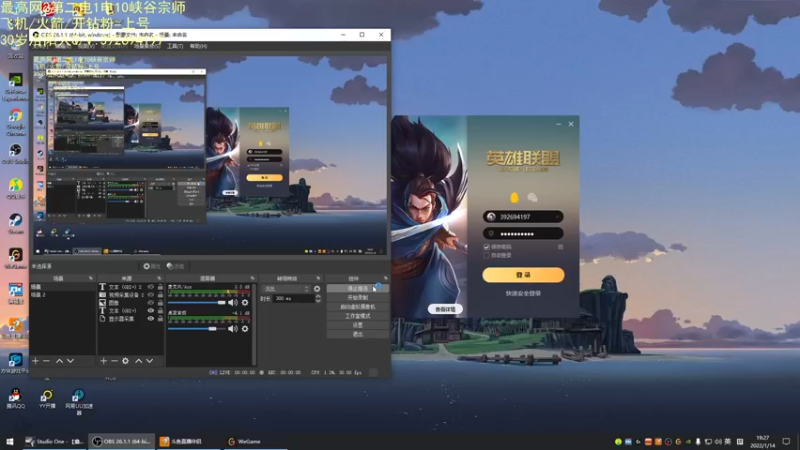The height and width of the screenshot is (450, 800).
Task: Remove selected source with minus icon
Action: tap(114, 361)
